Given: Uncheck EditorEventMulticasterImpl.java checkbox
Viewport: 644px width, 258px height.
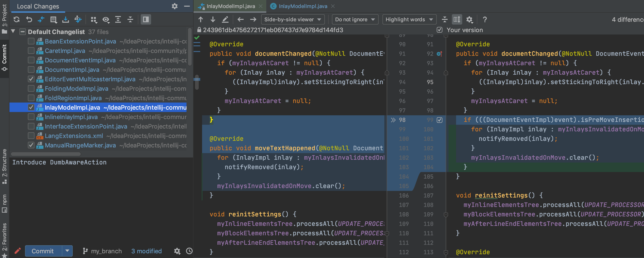Looking at the screenshot, I should [31, 79].
